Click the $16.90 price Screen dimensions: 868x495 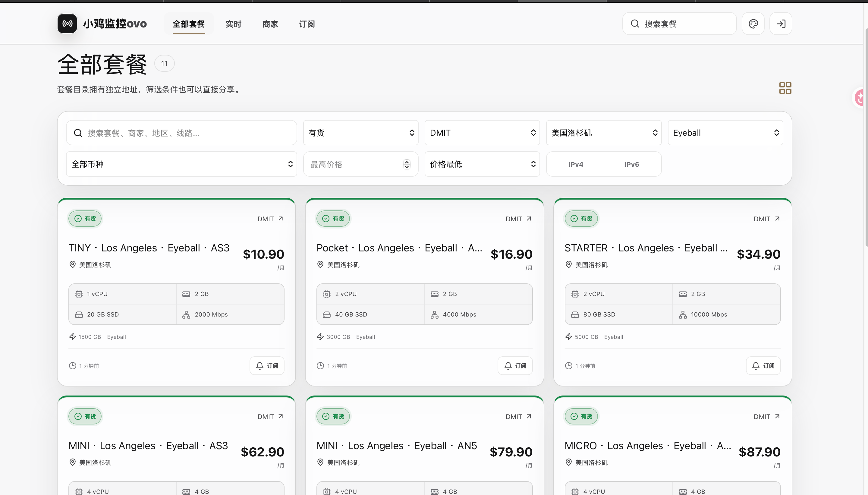tap(511, 254)
